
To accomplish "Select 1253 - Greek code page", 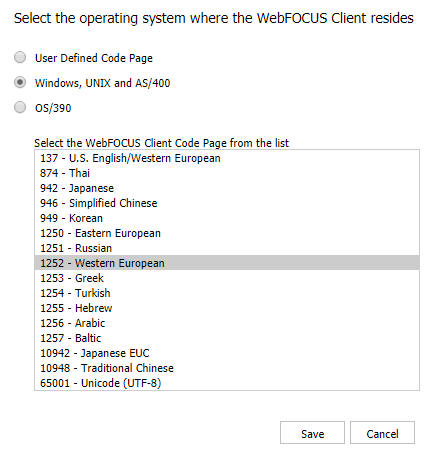I will 227,278.
